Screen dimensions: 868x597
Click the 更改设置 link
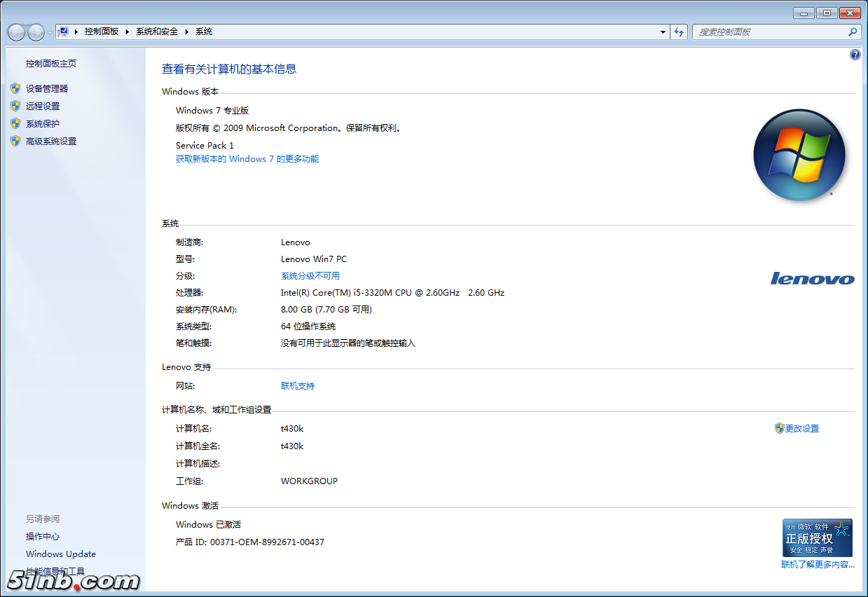click(x=801, y=429)
